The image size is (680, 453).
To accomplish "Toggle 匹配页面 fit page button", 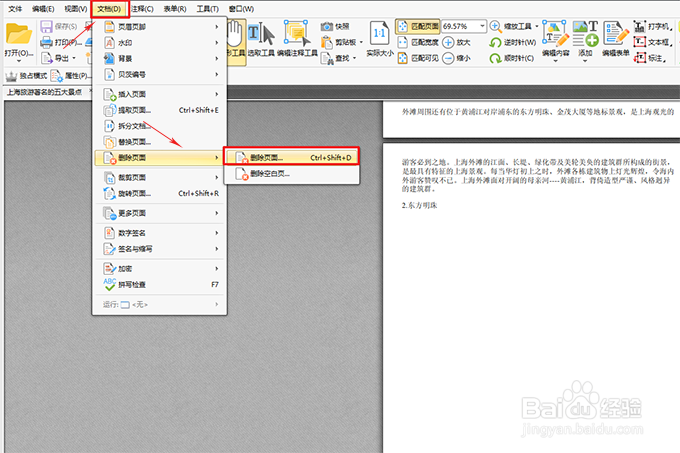I will tap(417, 26).
